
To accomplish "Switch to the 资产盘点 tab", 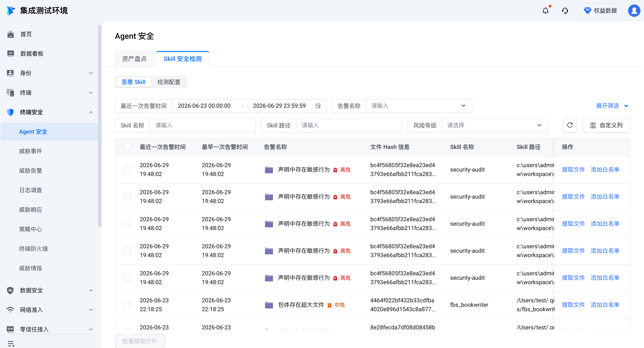I will click(x=134, y=59).
